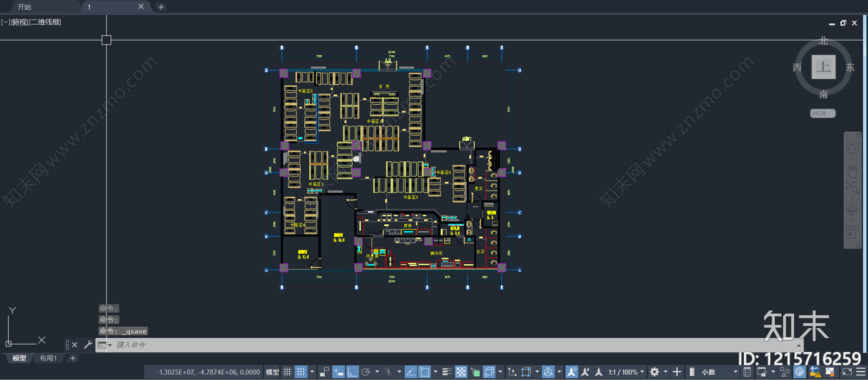Screen dimensions: 868x380
Task: Click the viewport controls [-] label
Action: pos(6,22)
